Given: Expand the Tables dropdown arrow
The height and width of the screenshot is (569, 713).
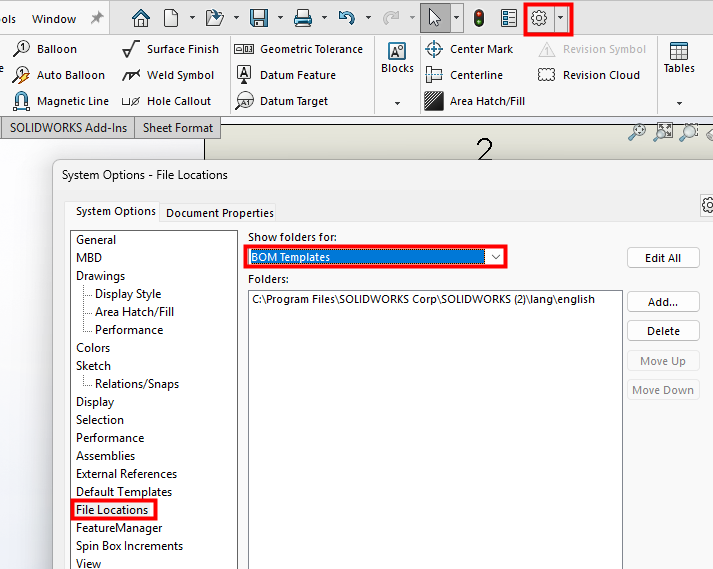Looking at the screenshot, I should click(x=679, y=103).
